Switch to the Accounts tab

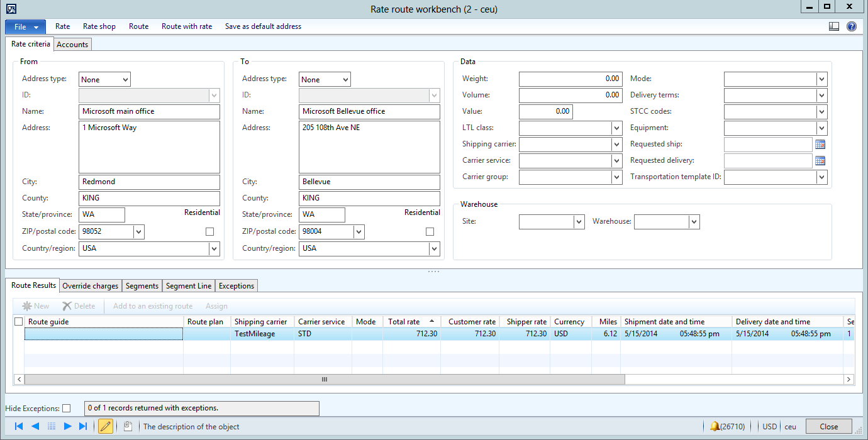[72, 44]
